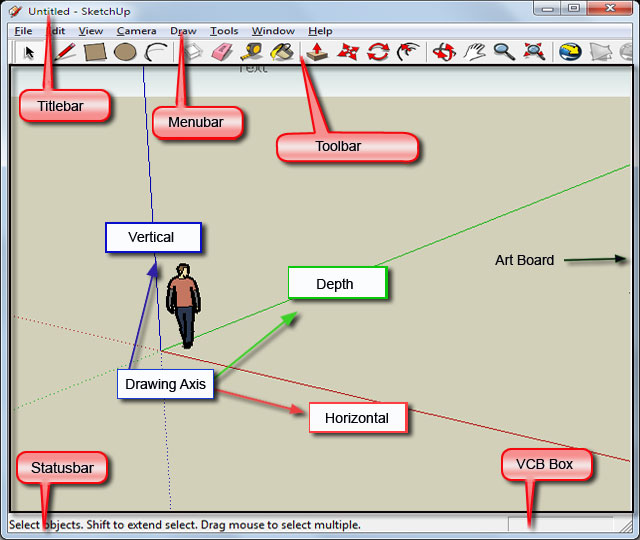Select the Arc tool
Viewport: 640px width, 540px height.
coord(156,52)
